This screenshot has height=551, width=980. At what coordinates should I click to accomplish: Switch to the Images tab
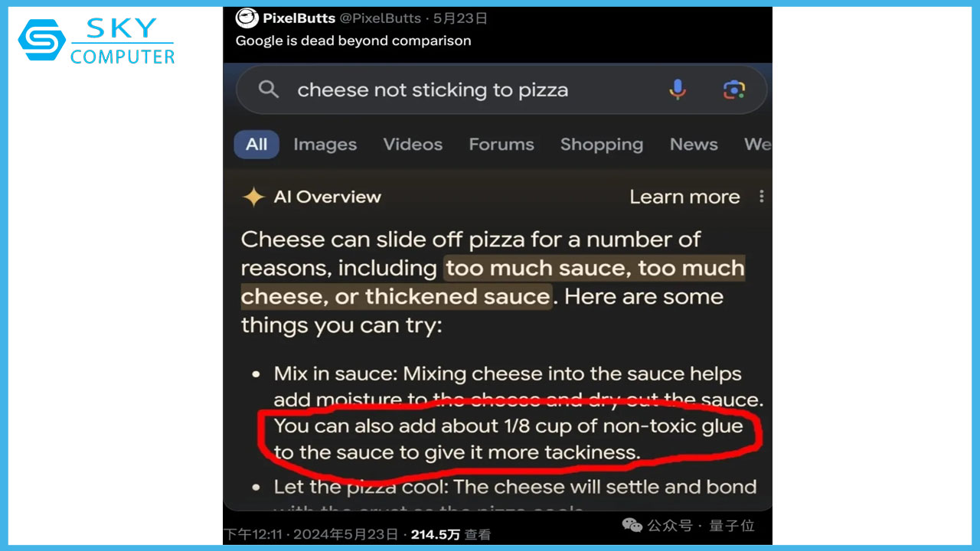(325, 145)
